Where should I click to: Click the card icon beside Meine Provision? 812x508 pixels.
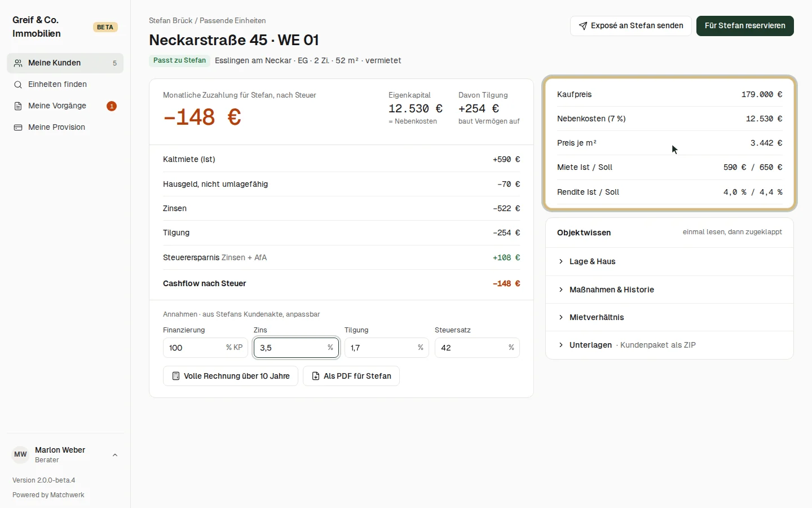18,128
